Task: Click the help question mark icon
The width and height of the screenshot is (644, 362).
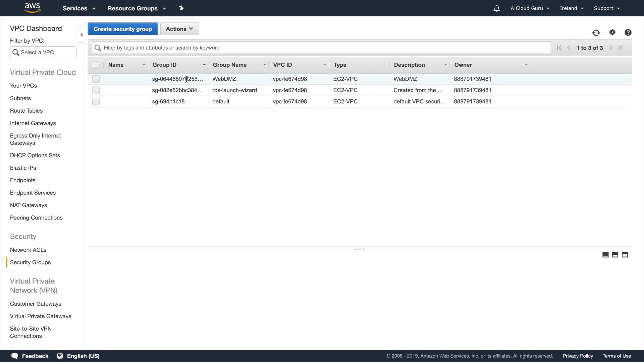Action: (x=628, y=32)
